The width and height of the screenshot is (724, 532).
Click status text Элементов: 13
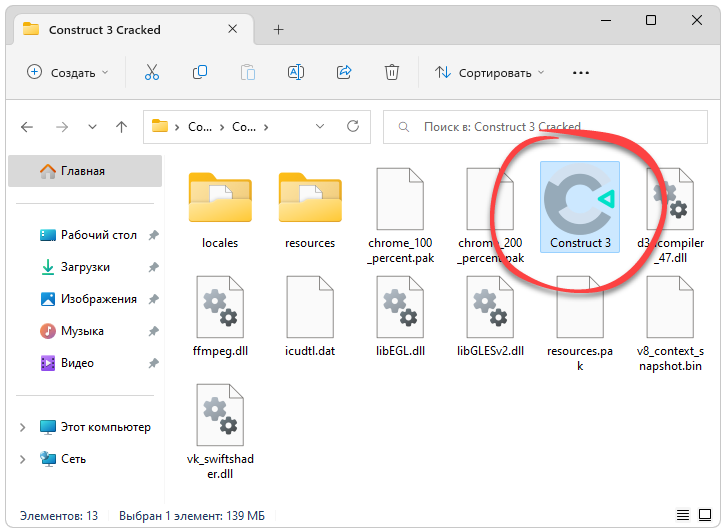click(x=59, y=515)
